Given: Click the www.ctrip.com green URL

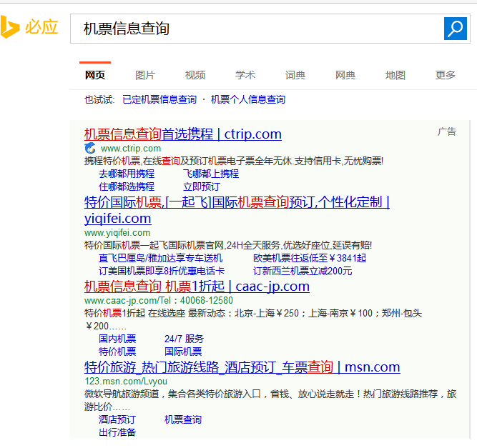Looking at the screenshot, I should (131, 149).
